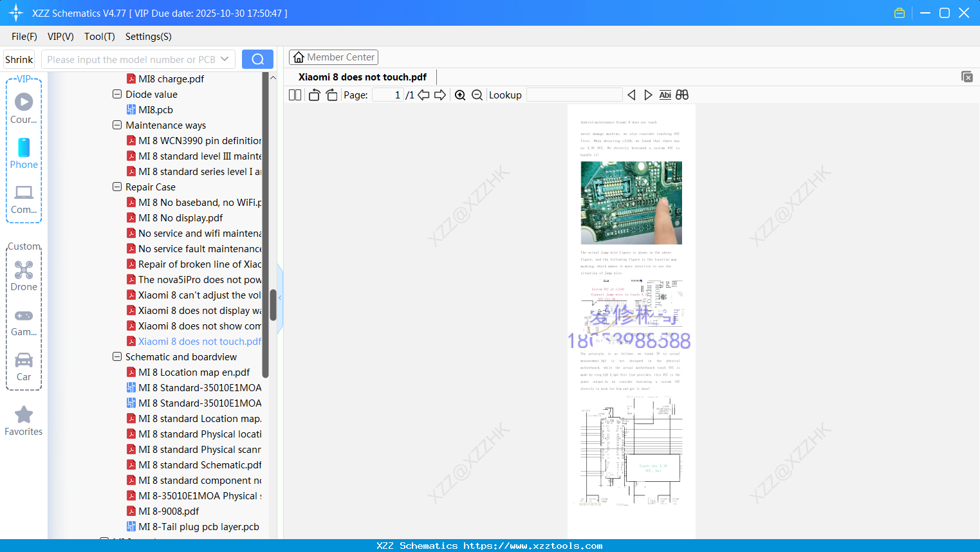The image size is (980, 552).
Task: Open the Course section in the sidebar
Action: [x=24, y=108]
